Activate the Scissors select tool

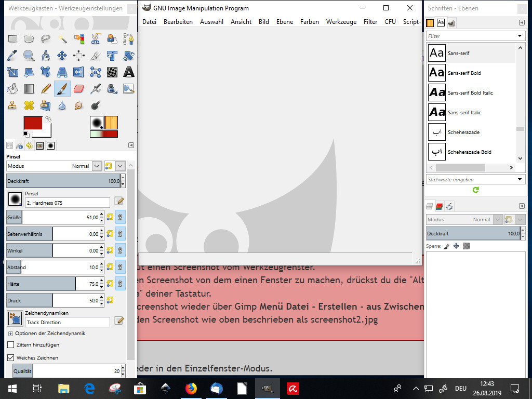point(96,38)
